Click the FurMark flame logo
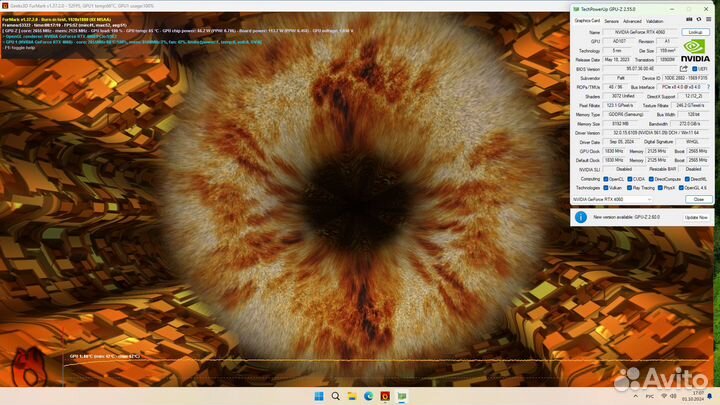720x405 pixels. tap(29, 366)
